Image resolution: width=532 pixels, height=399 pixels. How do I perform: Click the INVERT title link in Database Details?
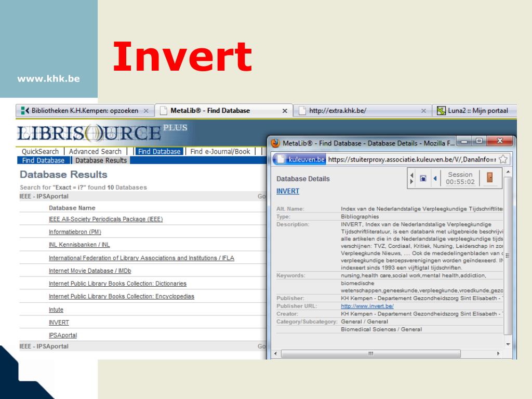[288, 191]
